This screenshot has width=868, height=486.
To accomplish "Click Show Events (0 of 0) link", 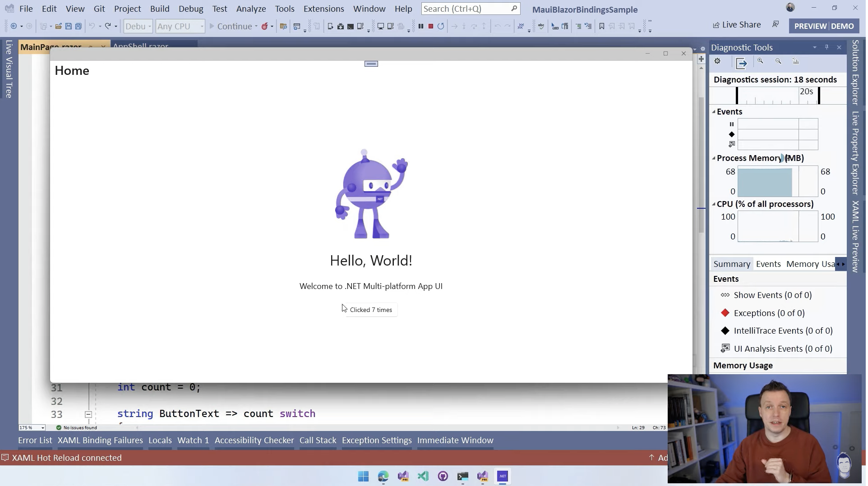I will click(773, 295).
